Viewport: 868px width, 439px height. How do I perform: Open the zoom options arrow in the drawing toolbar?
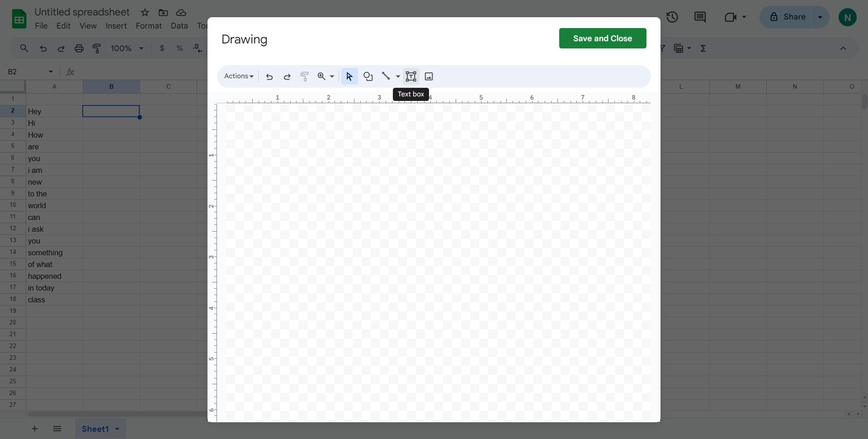[332, 77]
